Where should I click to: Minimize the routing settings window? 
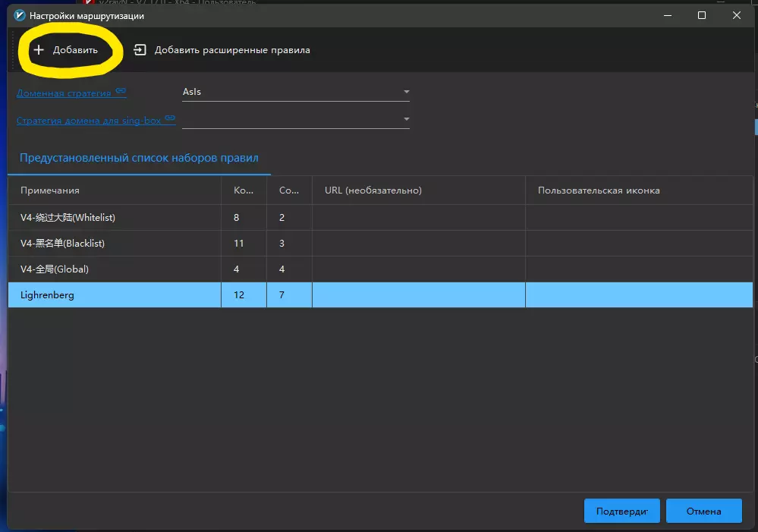coord(668,15)
